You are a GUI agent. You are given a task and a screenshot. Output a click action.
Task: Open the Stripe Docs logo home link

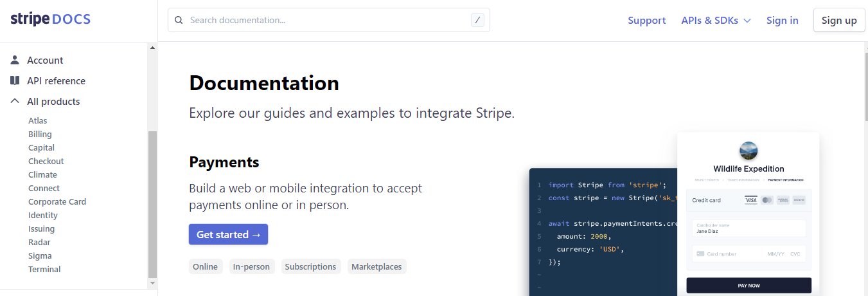pos(50,19)
